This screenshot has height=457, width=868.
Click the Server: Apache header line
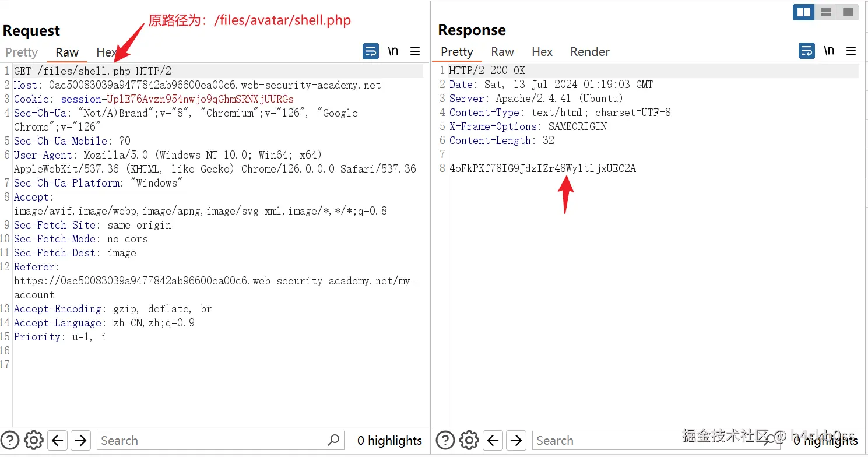click(536, 99)
